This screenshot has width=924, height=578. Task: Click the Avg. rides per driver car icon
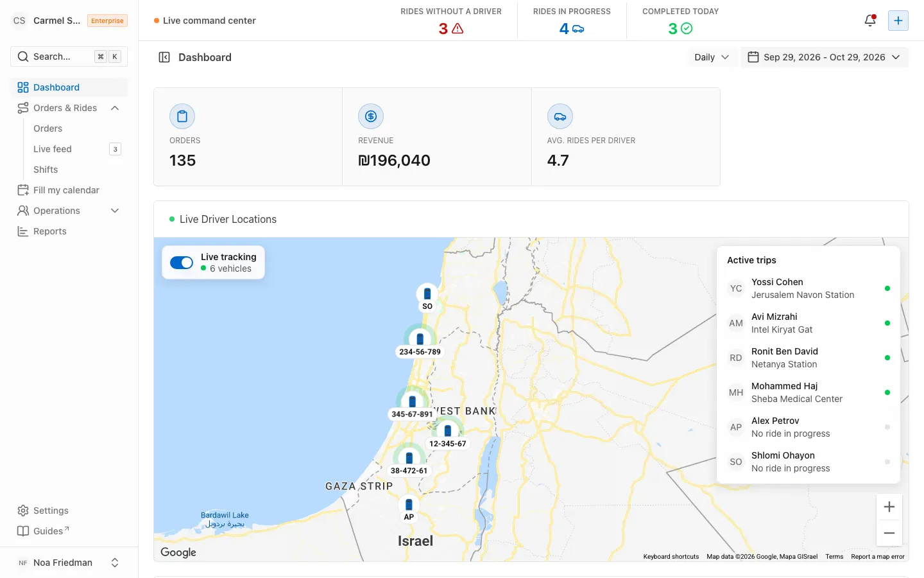560,116
